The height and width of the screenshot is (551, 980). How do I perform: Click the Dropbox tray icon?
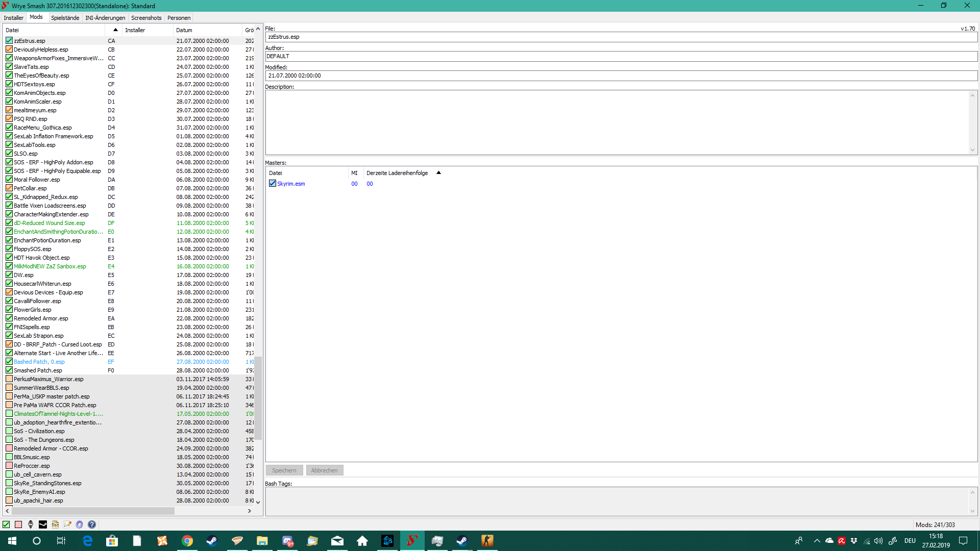click(x=854, y=541)
